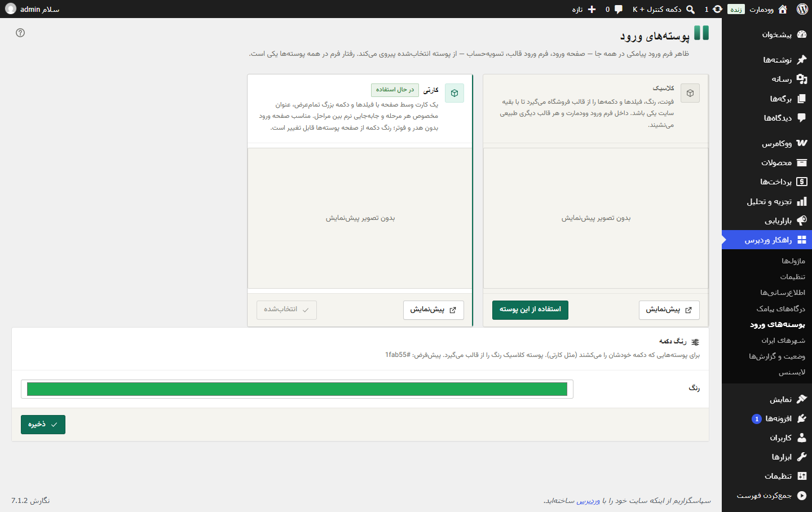The image size is (812, 512).
Task: Open the پرداخت‌ها payments menu
Action: 767,182
